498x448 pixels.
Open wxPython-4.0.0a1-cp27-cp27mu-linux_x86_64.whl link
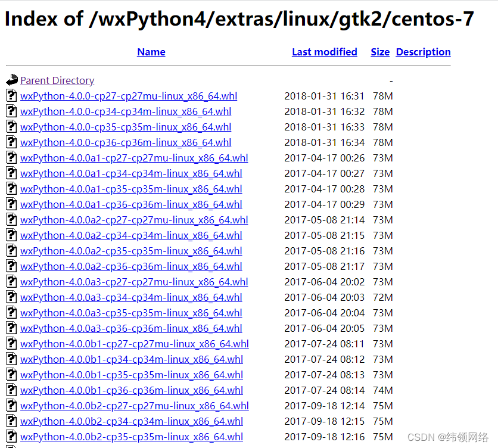[134, 158]
